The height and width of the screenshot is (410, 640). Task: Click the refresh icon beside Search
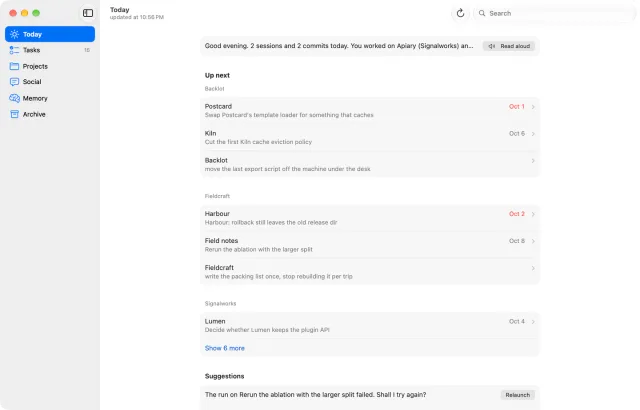click(x=460, y=13)
